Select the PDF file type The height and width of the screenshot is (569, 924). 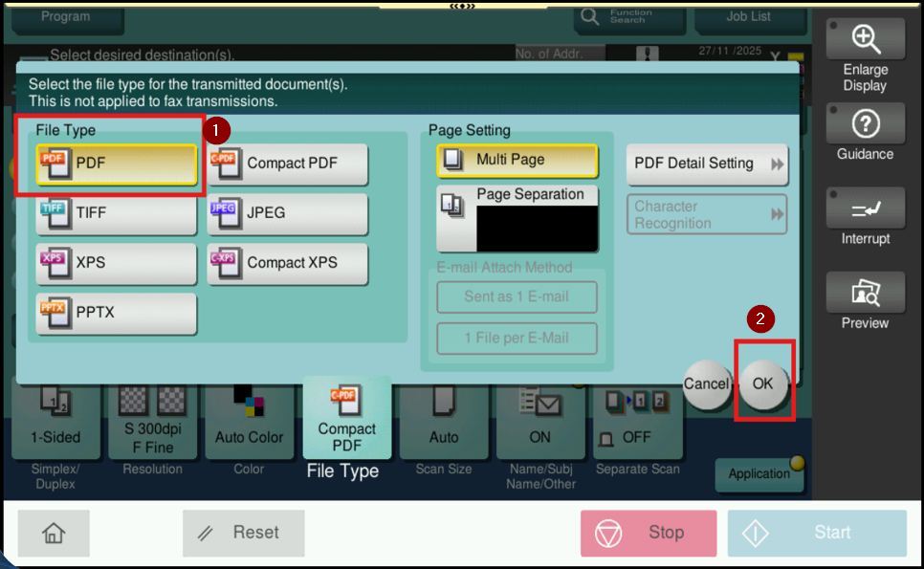tap(116, 164)
